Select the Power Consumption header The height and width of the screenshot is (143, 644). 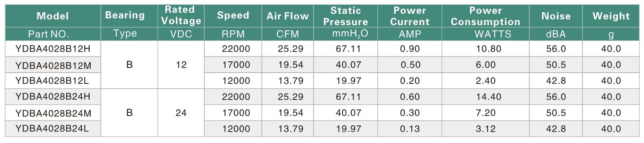[486, 16]
